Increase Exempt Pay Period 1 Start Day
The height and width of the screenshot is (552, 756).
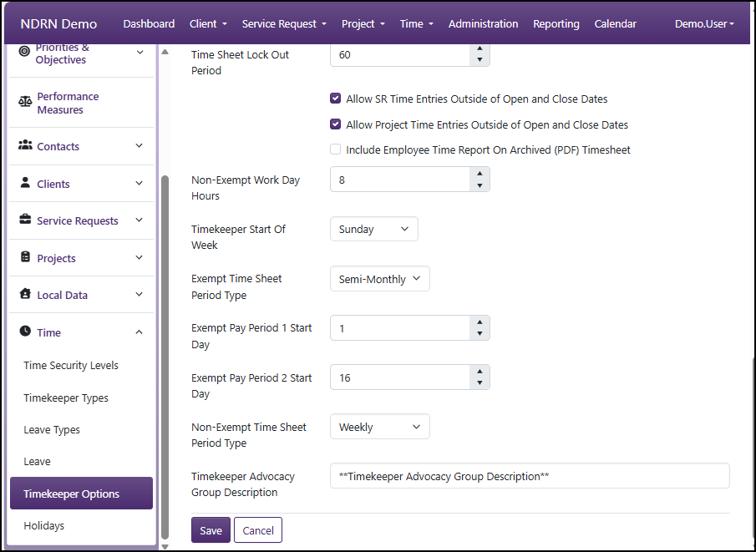tap(479, 322)
